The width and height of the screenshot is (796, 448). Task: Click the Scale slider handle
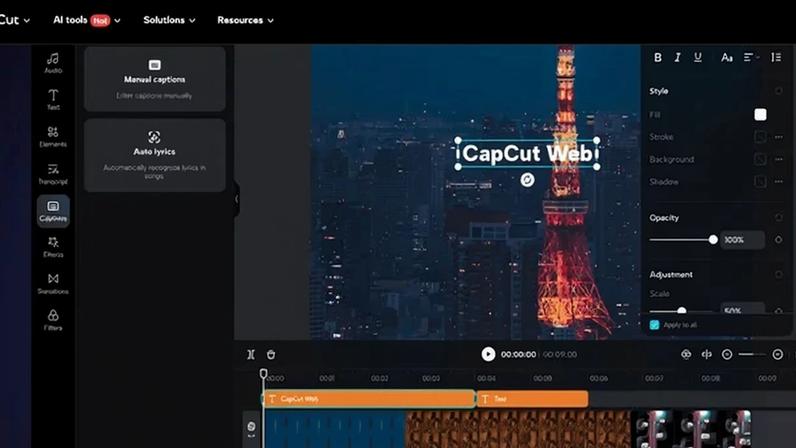click(682, 310)
